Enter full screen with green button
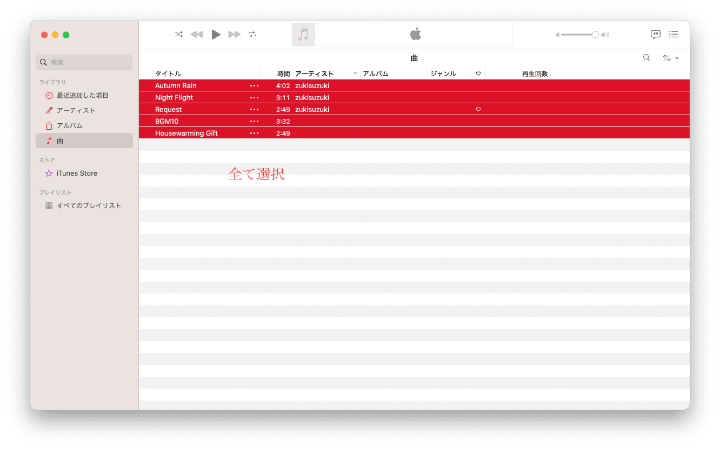Screen dimensions: 720x449 tap(66, 35)
